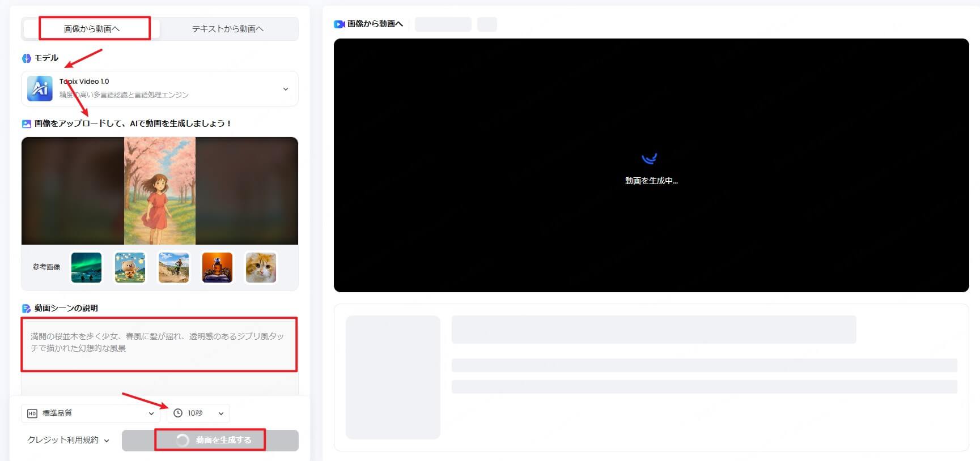The image size is (980, 461).
Task: Expand クレジット利用規約
Action: pyautogui.click(x=69, y=440)
